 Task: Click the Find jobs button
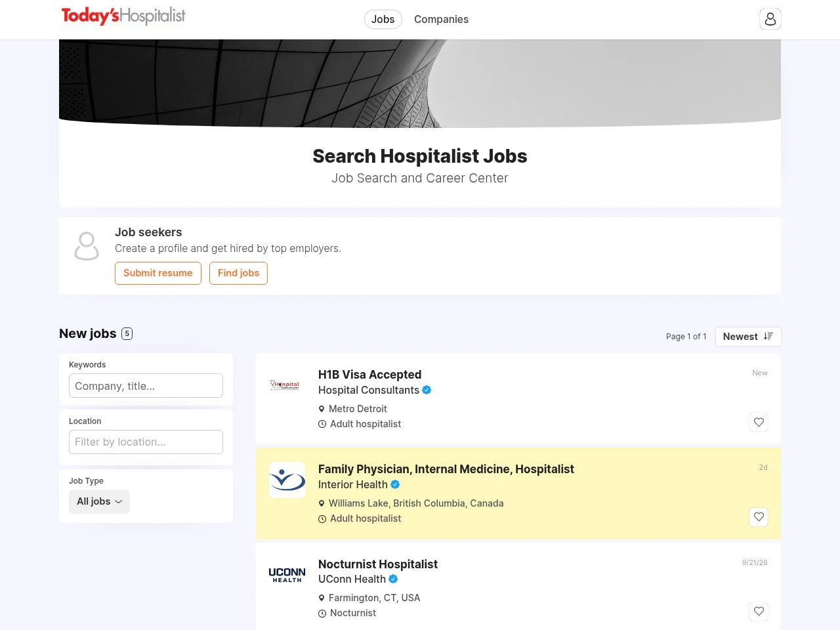tap(238, 273)
